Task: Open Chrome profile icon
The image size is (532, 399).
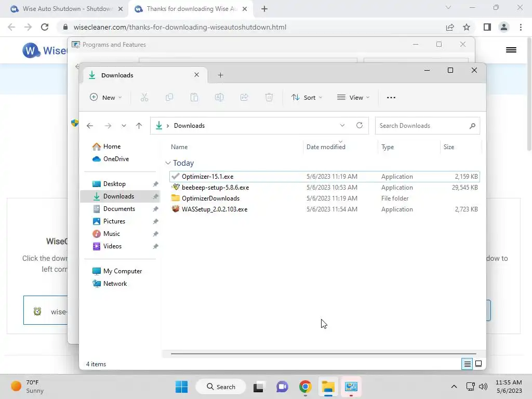Action: point(504,27)
